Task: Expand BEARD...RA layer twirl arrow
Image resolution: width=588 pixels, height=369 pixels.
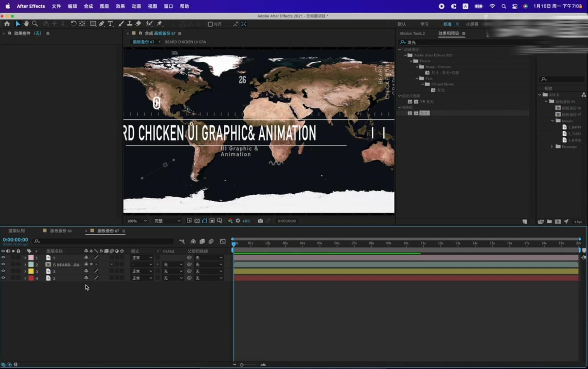Action: 25,264
